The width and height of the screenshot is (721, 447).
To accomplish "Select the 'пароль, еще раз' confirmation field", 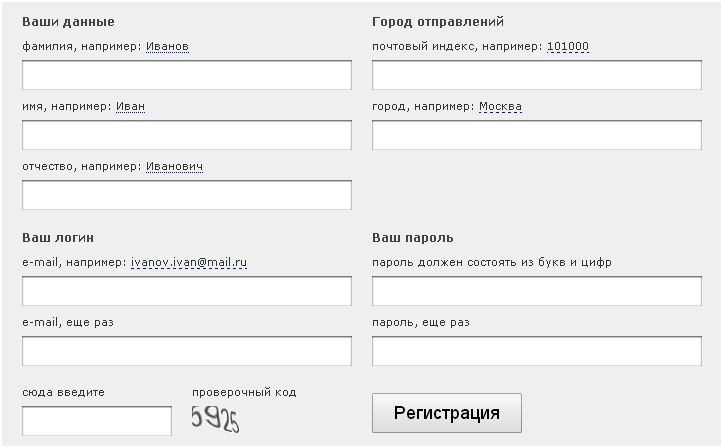I will click(x=536, y=351).
